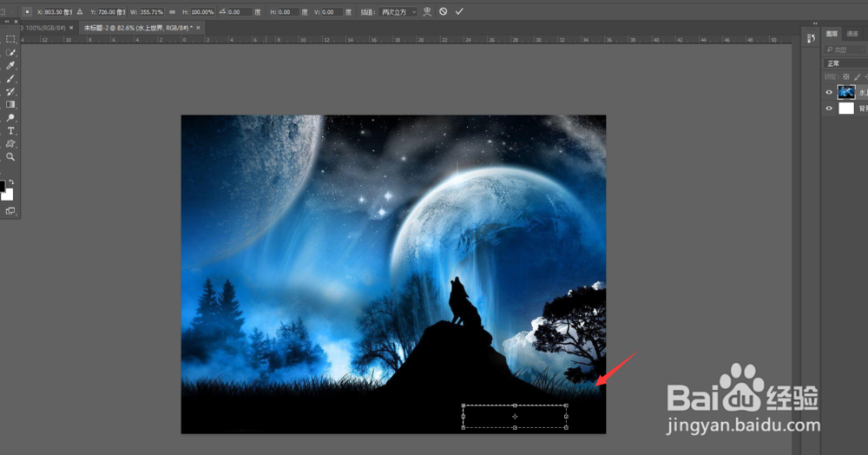Image resolution: width=868 pixels, height=455 pixels.
Task: Commit the transform with the checkmark
Action: (459, 11)
